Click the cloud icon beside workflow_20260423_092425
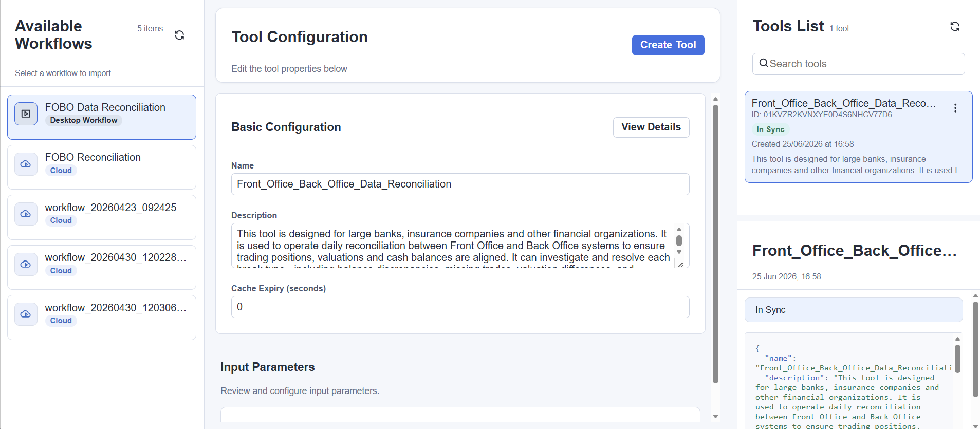 pyautogui.click(x=26, y=214)
